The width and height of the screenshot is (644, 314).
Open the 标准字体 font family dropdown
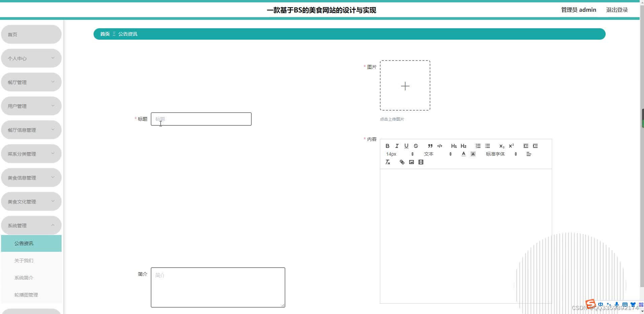pyautogui.click(x=501, y=154)
